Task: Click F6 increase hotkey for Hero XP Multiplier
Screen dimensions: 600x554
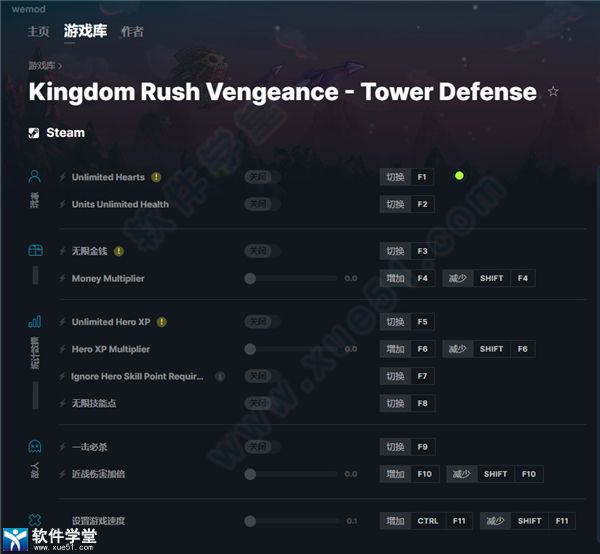Action: pos(407,349)
